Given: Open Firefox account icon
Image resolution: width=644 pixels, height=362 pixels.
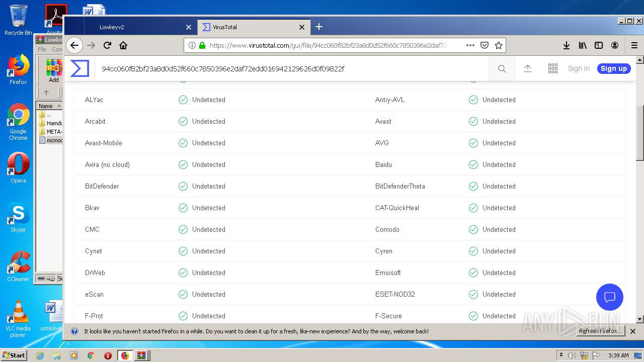Looking at the screenshot, I should tap(615, 45).
